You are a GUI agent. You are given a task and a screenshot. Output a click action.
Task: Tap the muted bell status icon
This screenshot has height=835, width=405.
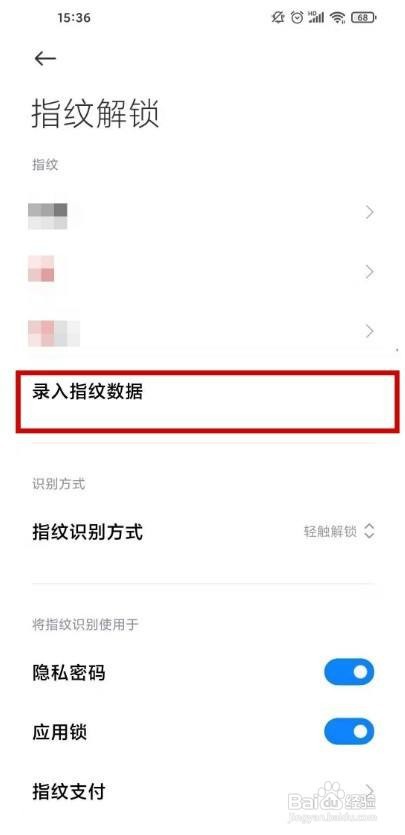(x=278, y=18)
